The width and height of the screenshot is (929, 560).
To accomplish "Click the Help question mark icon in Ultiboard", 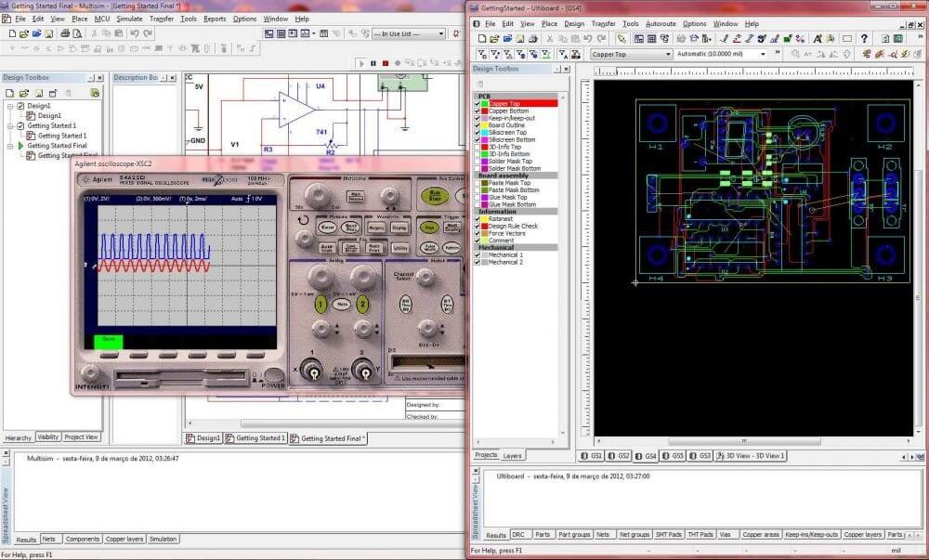I will (864, 40).
